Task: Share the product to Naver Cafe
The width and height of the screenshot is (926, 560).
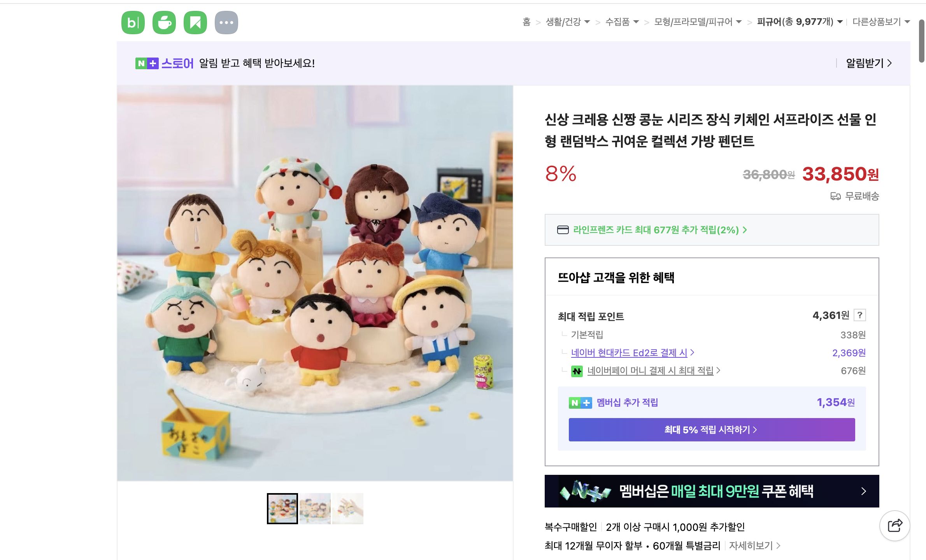Action: coord(164,22)
